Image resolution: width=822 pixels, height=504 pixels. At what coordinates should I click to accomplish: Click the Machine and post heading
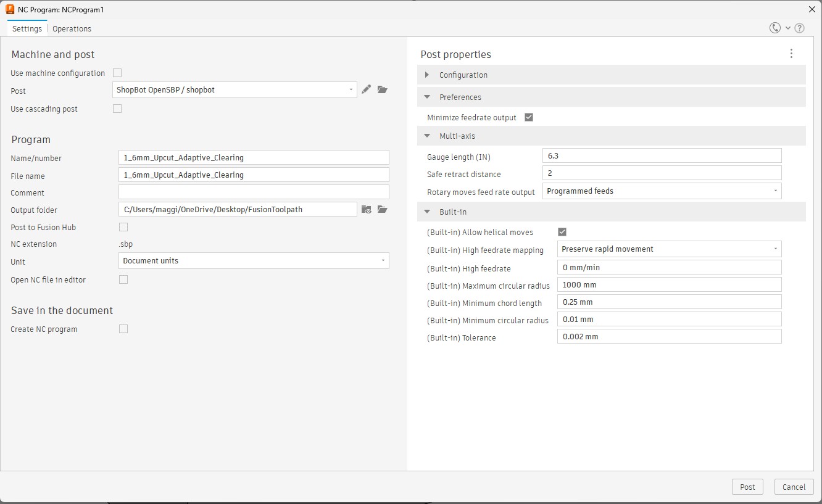[53, 54]
